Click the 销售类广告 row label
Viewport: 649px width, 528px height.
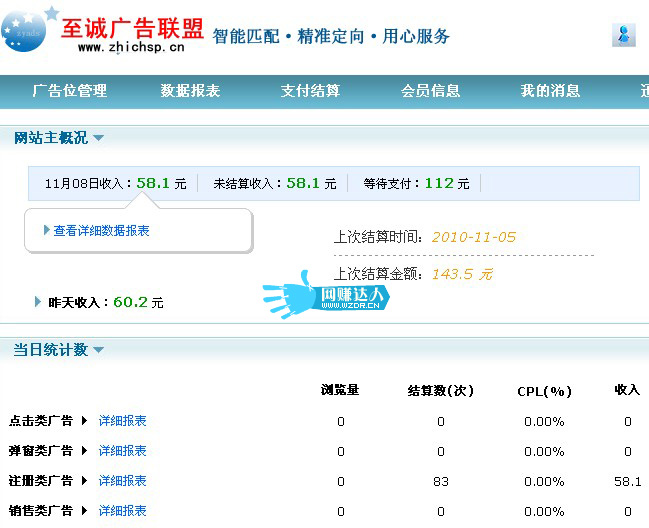[x=41, y=511]
